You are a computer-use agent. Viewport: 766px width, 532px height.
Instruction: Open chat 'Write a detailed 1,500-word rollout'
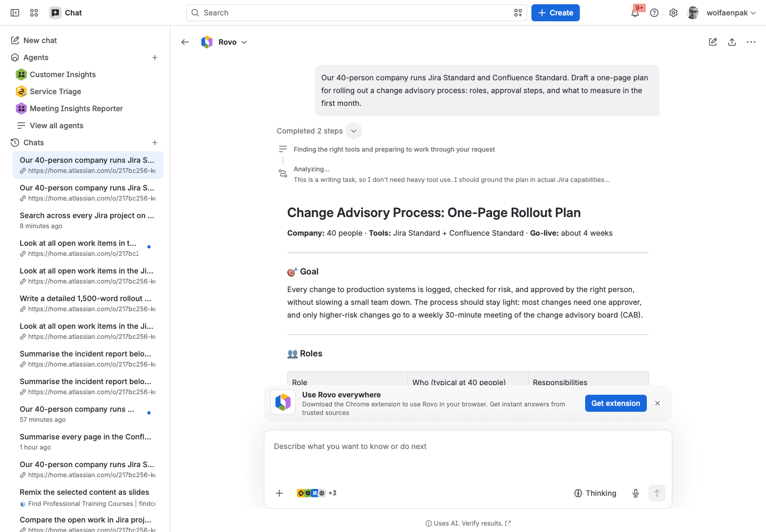(x=88, y=303)
